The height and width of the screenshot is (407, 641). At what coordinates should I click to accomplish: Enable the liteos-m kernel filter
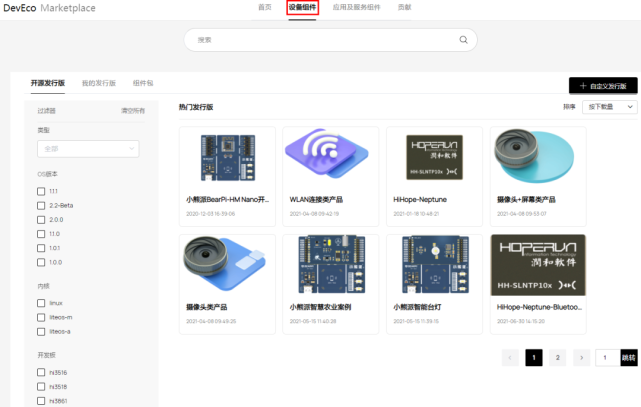(x=41, y=318)
